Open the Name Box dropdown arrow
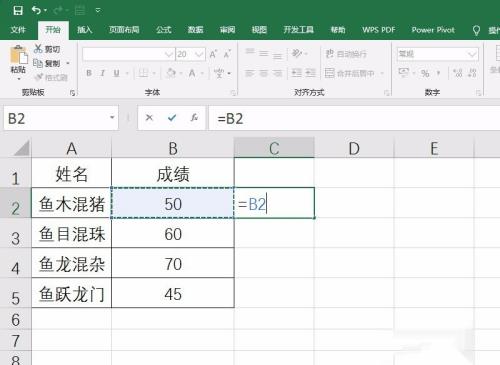 [x=112, y=118]
